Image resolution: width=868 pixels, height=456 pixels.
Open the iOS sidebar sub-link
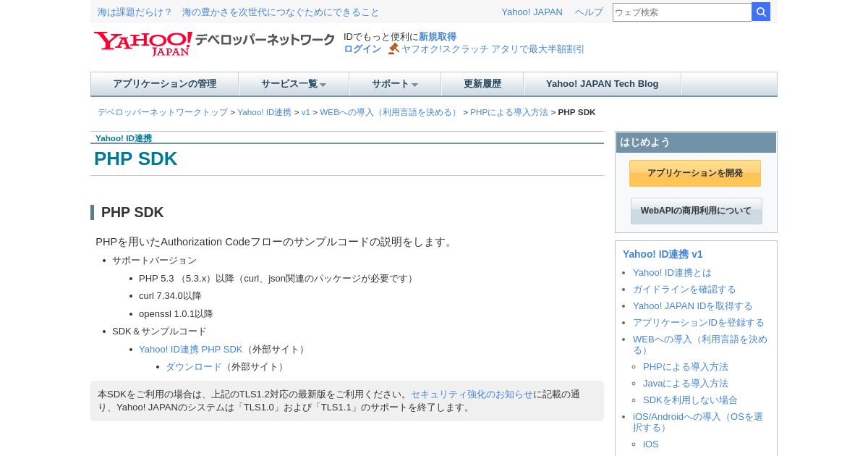click(x=651, y=444)
